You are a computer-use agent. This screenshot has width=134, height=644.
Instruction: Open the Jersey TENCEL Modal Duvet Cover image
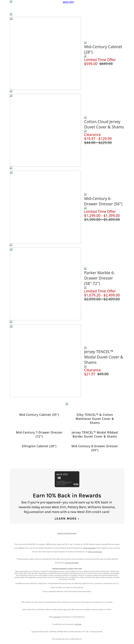[x=45, y=361]
